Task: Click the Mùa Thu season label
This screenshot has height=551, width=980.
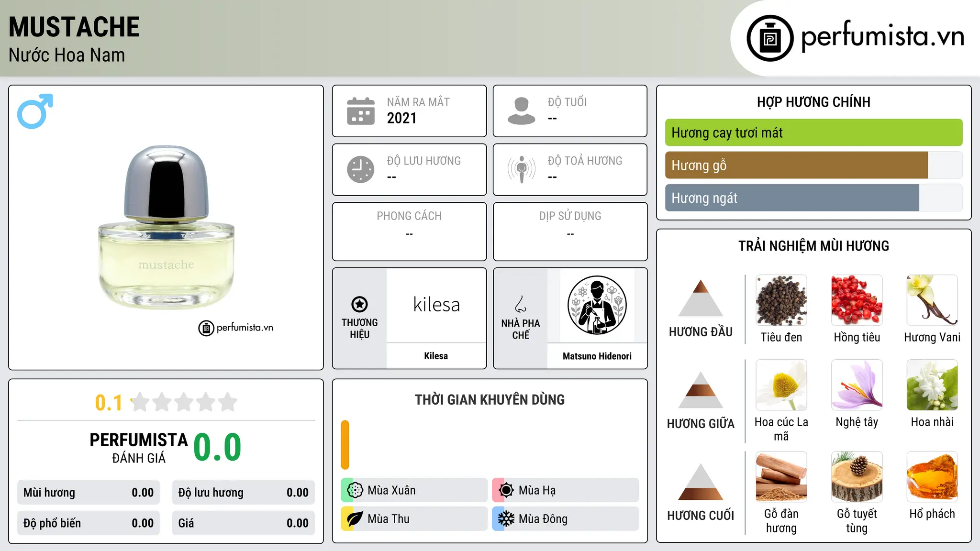Action: click(389, 519)
